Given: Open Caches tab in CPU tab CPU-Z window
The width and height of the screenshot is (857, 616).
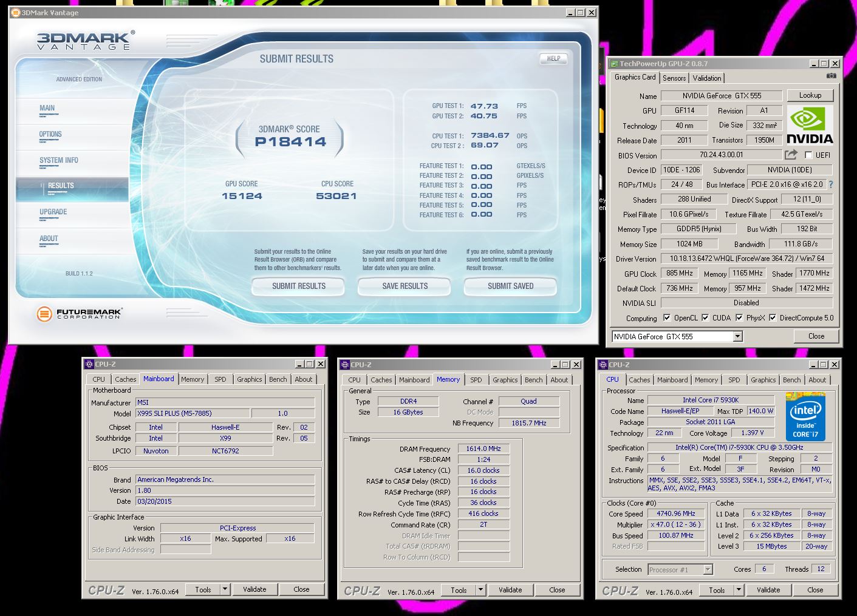Looking at the screenshot, I should [640, 379].
